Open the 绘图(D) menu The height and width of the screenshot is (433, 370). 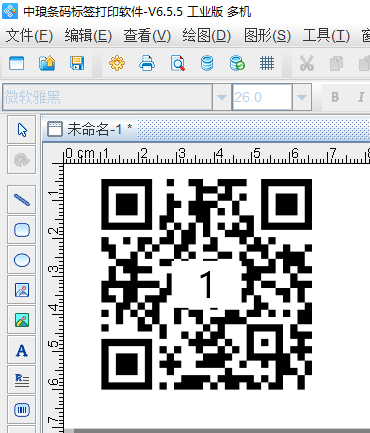(206, 36)
